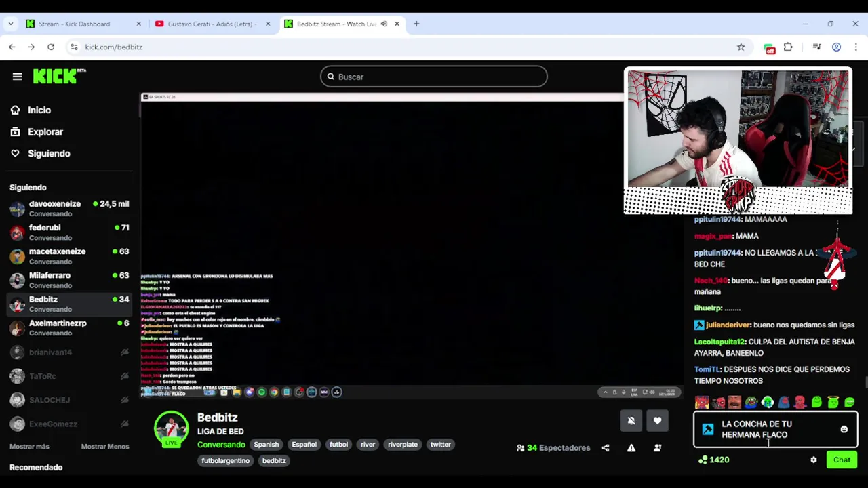
Task: Pick the Pepe frog emote
Action: pyautogui.click(x=751, y=403)
